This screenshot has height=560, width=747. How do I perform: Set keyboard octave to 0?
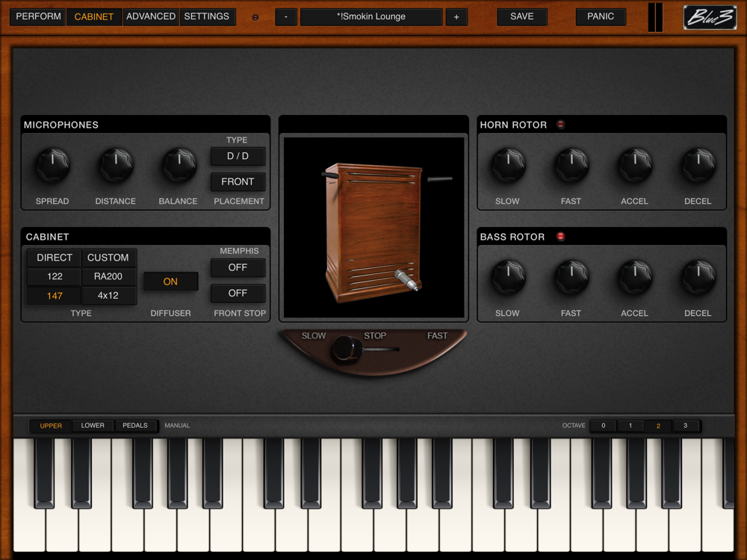point(603,426)
